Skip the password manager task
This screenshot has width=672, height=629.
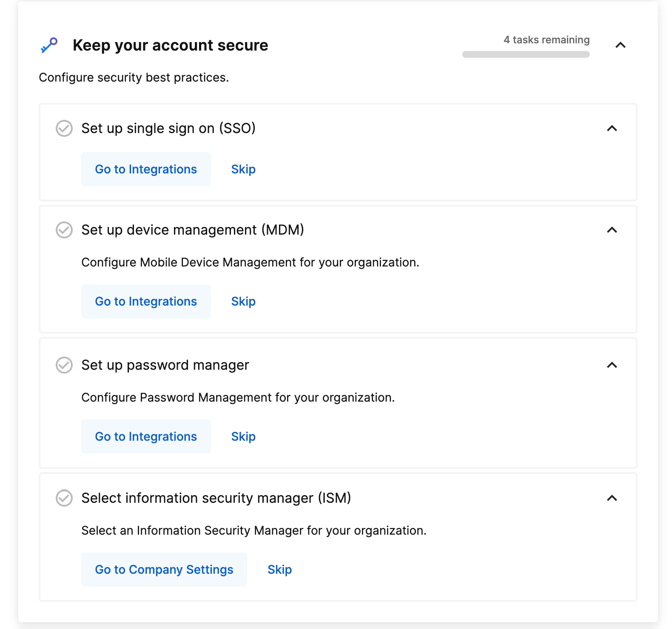(243, 436)
